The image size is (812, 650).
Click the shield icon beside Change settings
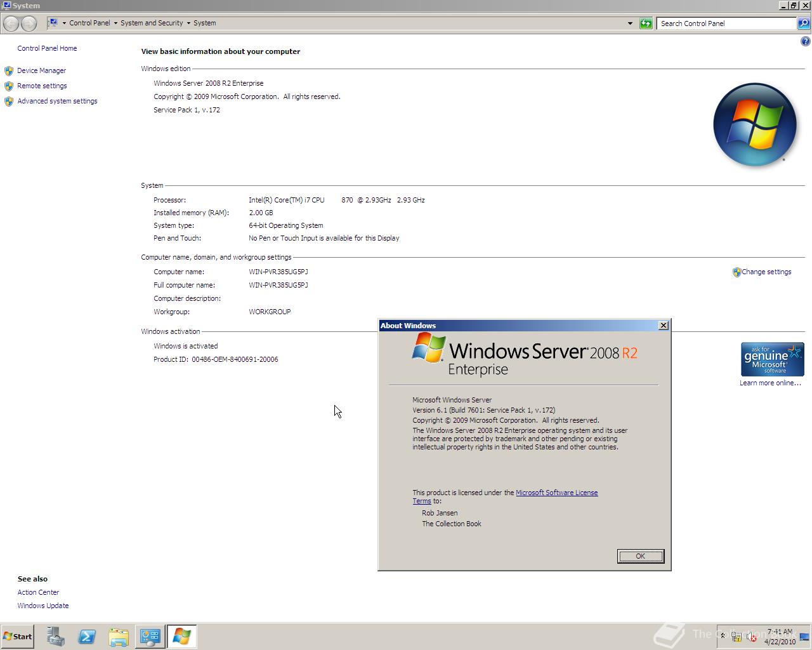coord(737,272)
